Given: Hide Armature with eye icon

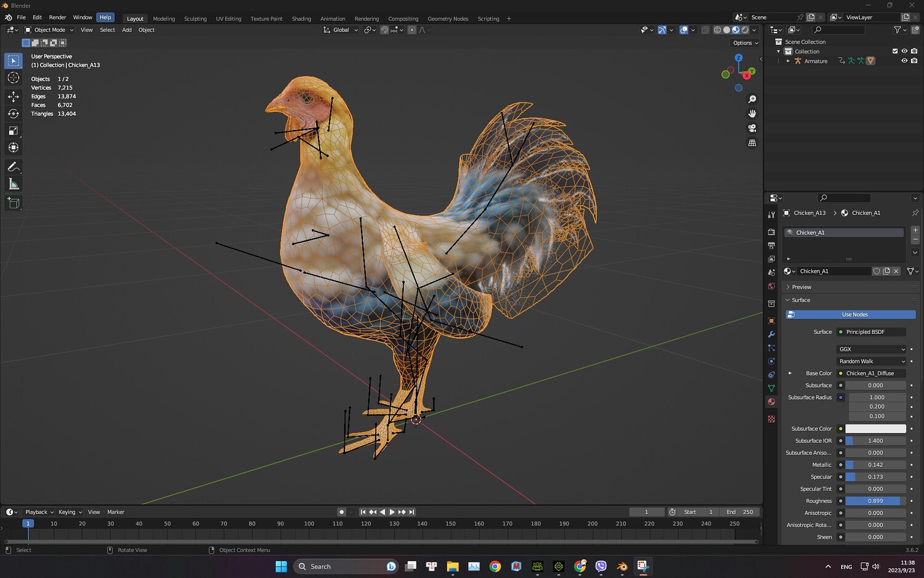Looking at the screenshot, I should click(x=904, y=60).
